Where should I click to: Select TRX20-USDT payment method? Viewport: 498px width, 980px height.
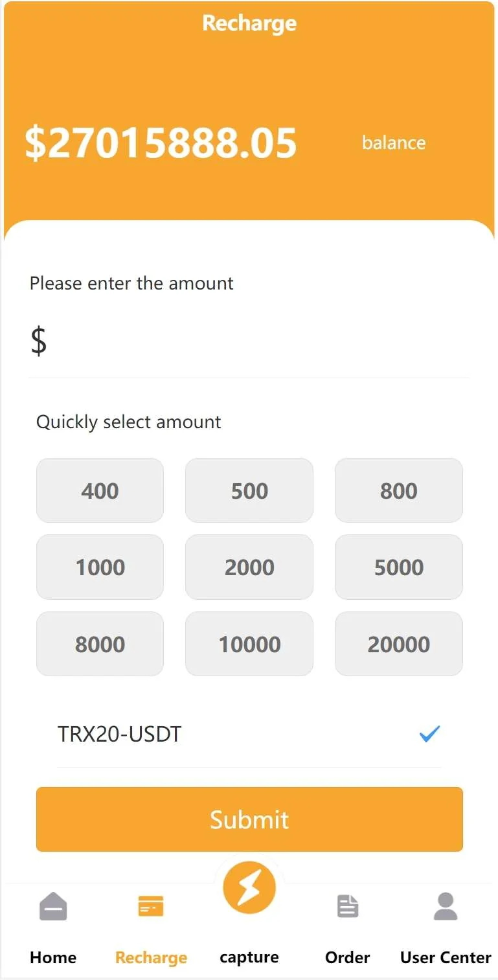click(x=120, y=735)
